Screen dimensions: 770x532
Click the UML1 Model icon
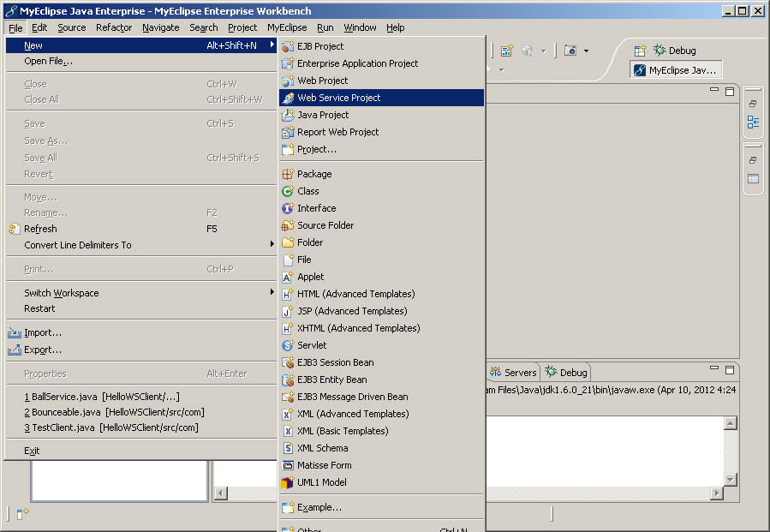[x=287, y=482]
